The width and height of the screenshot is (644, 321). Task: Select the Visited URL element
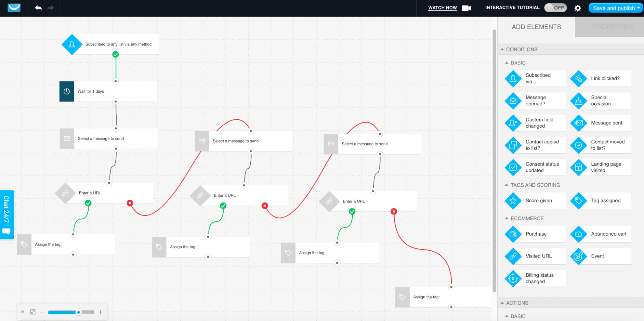coord(535,256)
